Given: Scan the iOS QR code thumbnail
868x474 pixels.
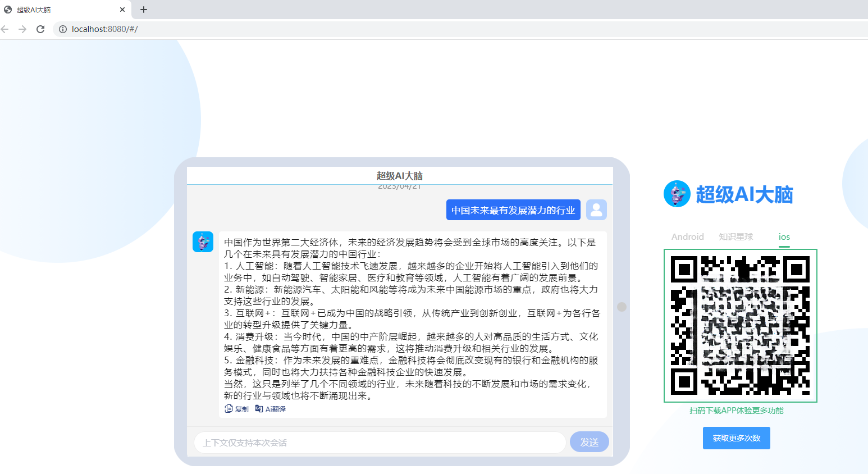Looking at the screenshot, I should (x=740, y=326).
